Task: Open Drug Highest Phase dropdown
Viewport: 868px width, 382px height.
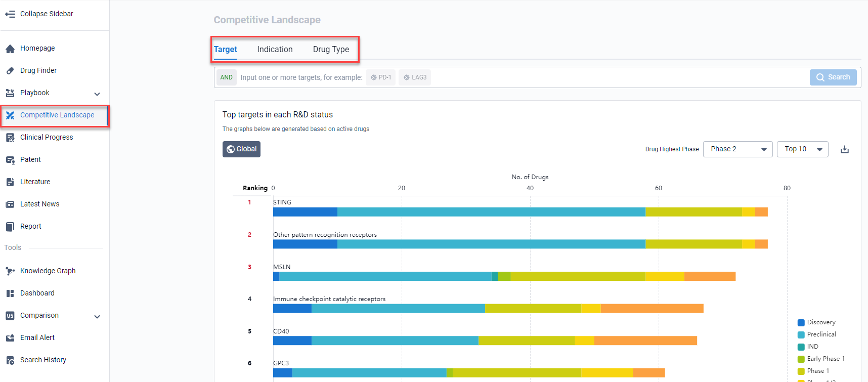Action: pyautogui.click(x=737, y=149)
